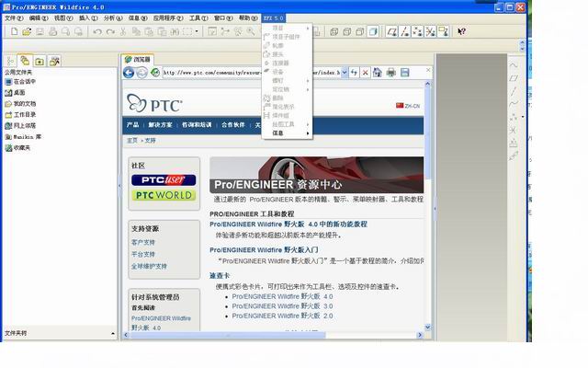Viewport: 588px width, 368px height.
Task: Open 网上邻居 in the folder list
Action: pos(20,126)
